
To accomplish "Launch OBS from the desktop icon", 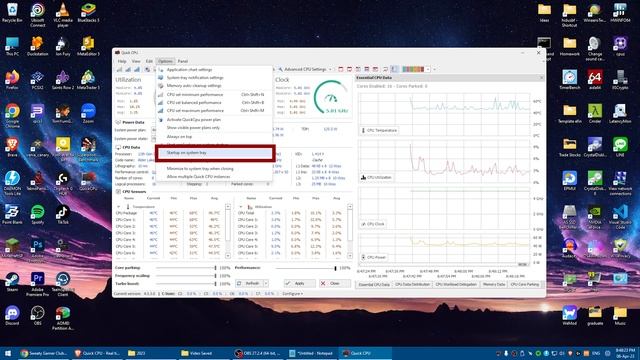I will pos(38,316).
